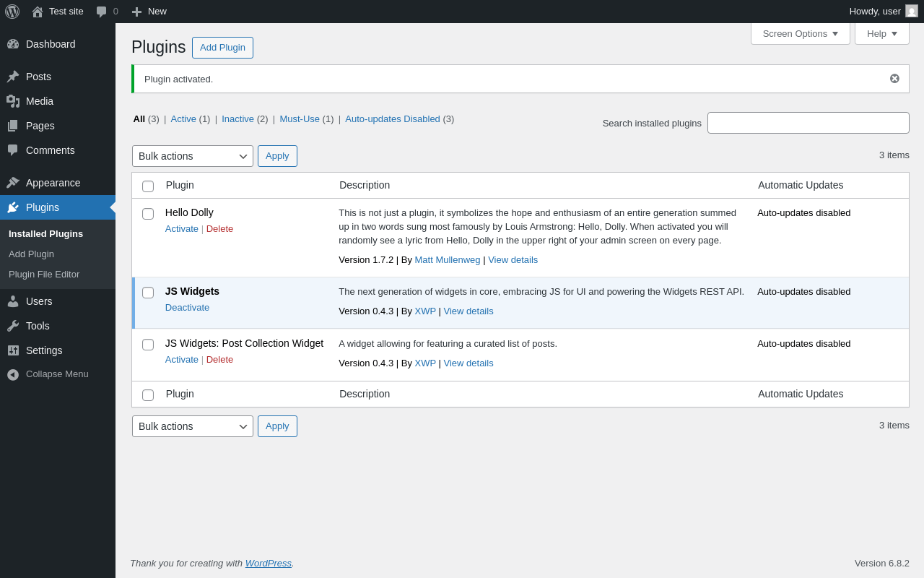This screenshot has width=924, height=578.
Task: Open XWP author link for JS Widgets
Action: (425, 311)
